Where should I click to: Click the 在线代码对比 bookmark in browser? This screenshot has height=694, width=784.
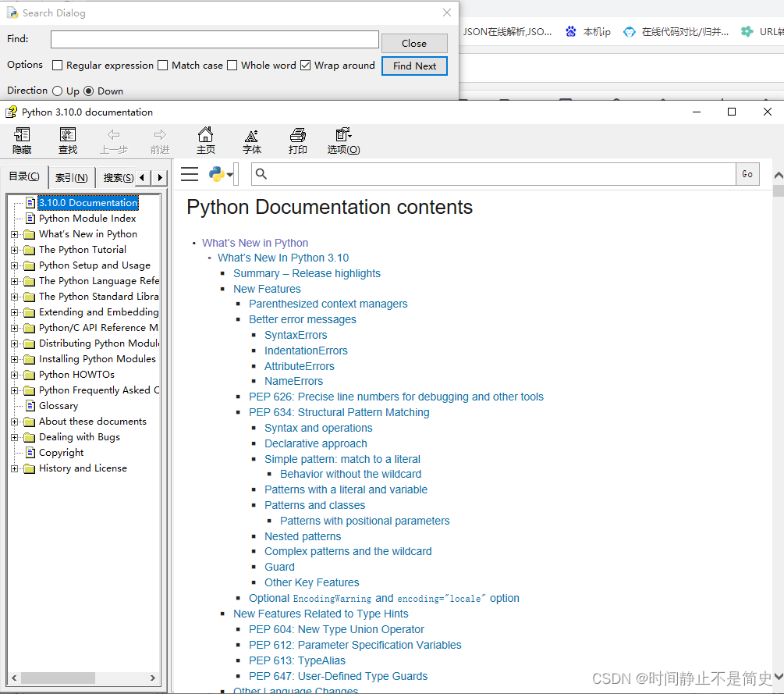pyautogui.click(x=676, y=31)
